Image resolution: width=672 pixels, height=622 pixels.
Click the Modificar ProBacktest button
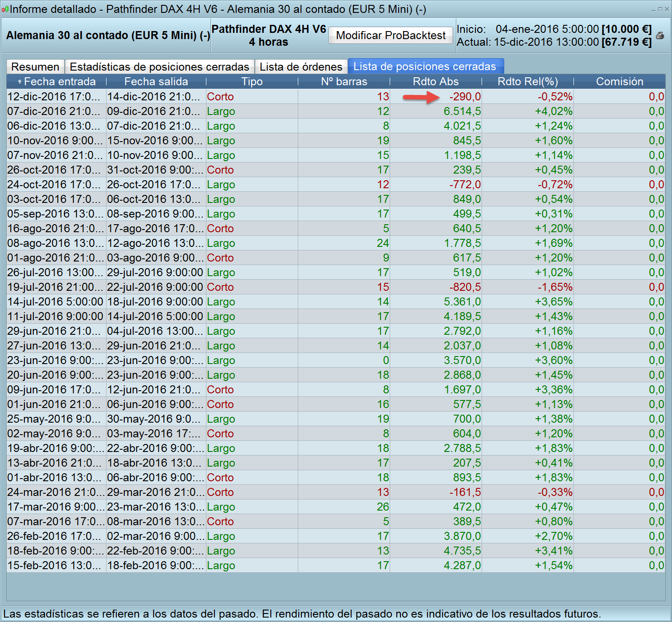point(391,36)
